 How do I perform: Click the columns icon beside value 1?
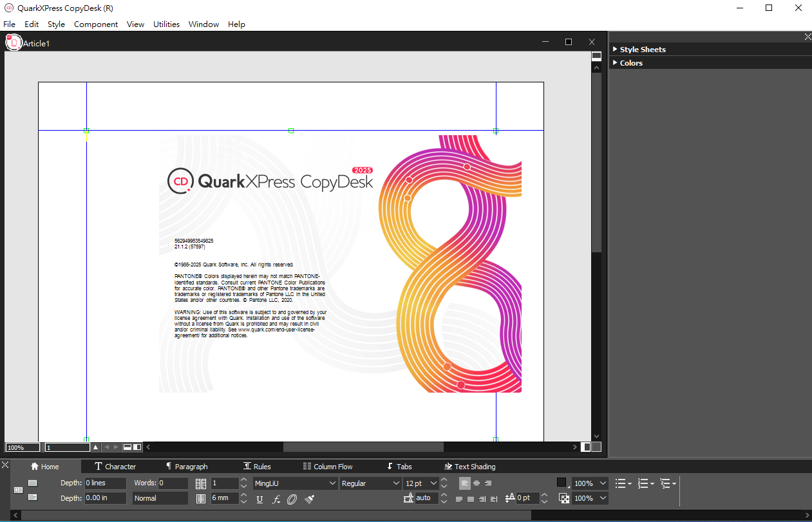click(x=201, y=483)
